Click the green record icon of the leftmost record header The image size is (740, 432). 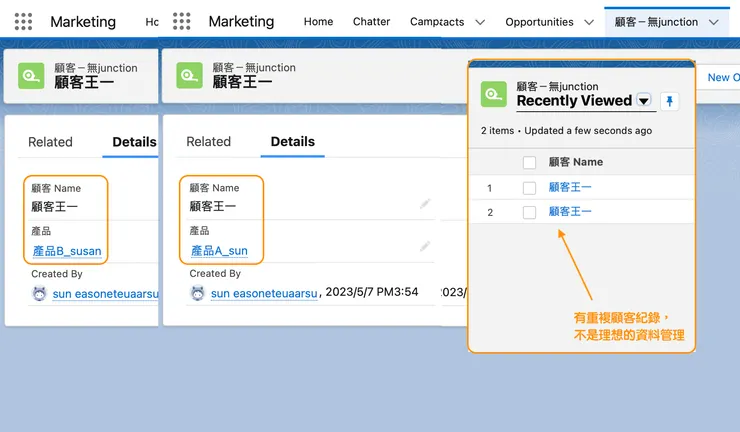(31, 76)
